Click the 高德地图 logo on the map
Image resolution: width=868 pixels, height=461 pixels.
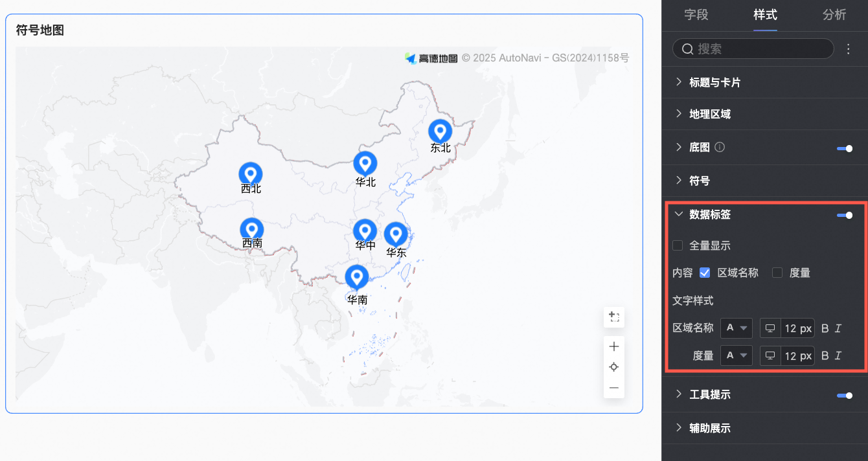pos(431,58)
